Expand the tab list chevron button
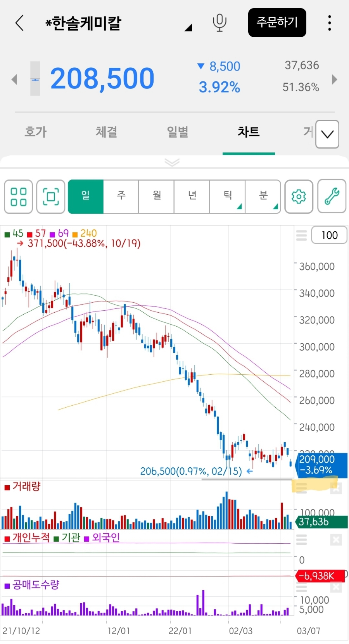Screen dimensions: 349x644 point(327,134)
